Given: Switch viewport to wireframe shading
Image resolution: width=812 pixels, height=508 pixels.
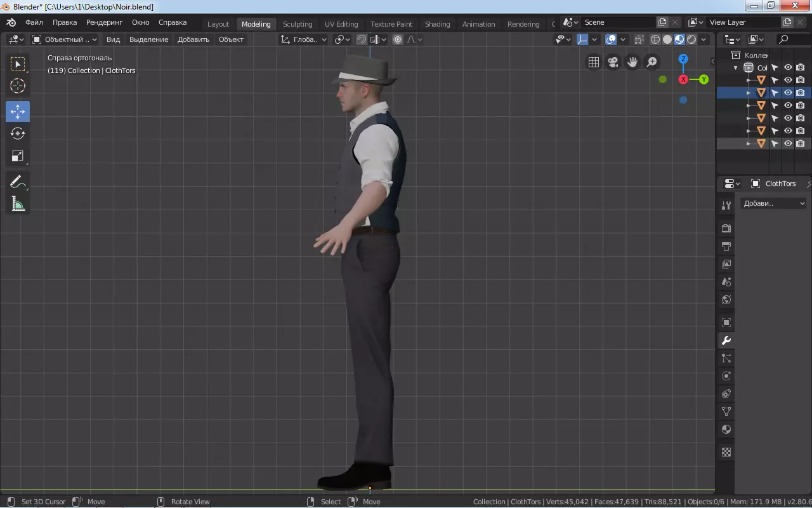Looking at the screenshot, I should (x=655, y=39).
